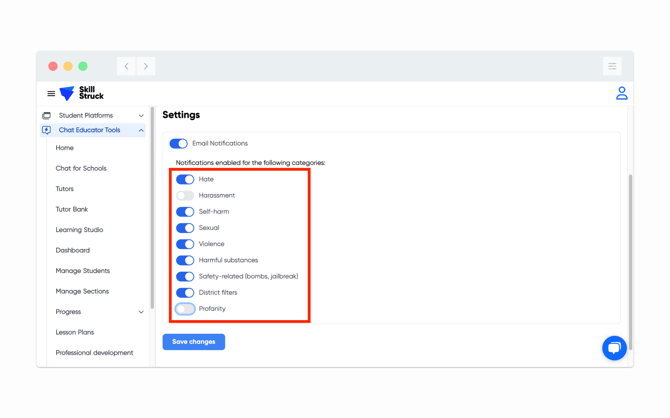Click the Student Platforms icon
Image resolution: width=670 pixels, height=418 pixels.
46,116
